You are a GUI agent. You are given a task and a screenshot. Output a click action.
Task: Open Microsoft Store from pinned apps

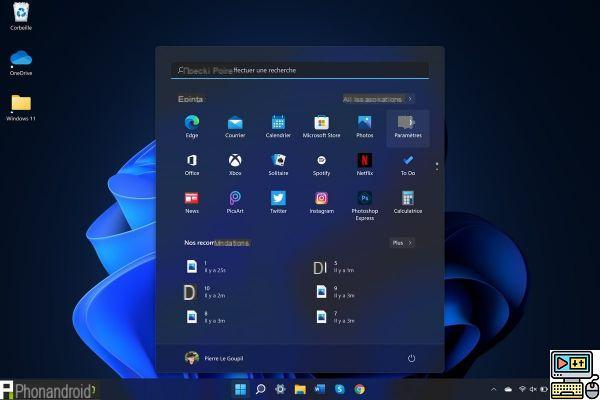pos(321,126)
